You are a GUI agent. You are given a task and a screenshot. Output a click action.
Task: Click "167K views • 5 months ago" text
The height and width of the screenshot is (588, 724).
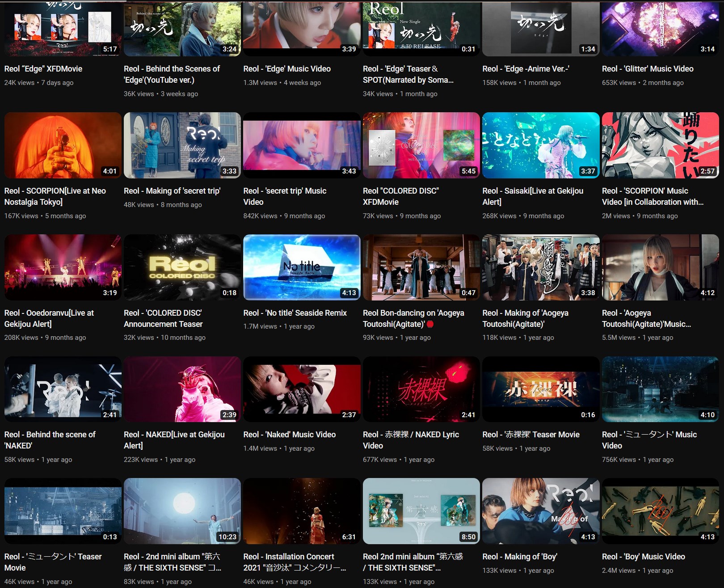pyautogui.click(x=45, y=216)
